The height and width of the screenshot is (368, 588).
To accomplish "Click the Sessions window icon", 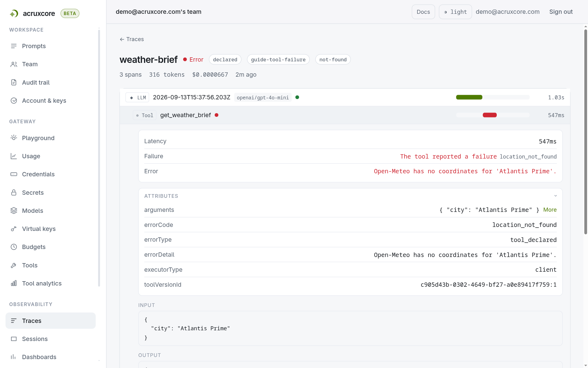I will click(14, 339).
